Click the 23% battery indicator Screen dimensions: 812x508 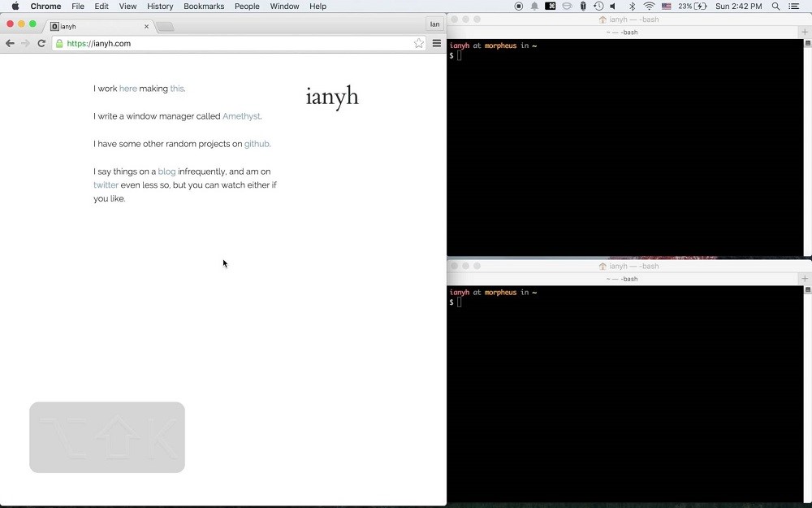point(693,7)
